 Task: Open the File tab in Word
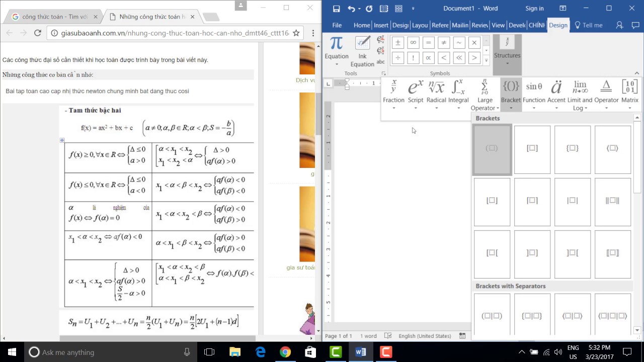(337, 25)
